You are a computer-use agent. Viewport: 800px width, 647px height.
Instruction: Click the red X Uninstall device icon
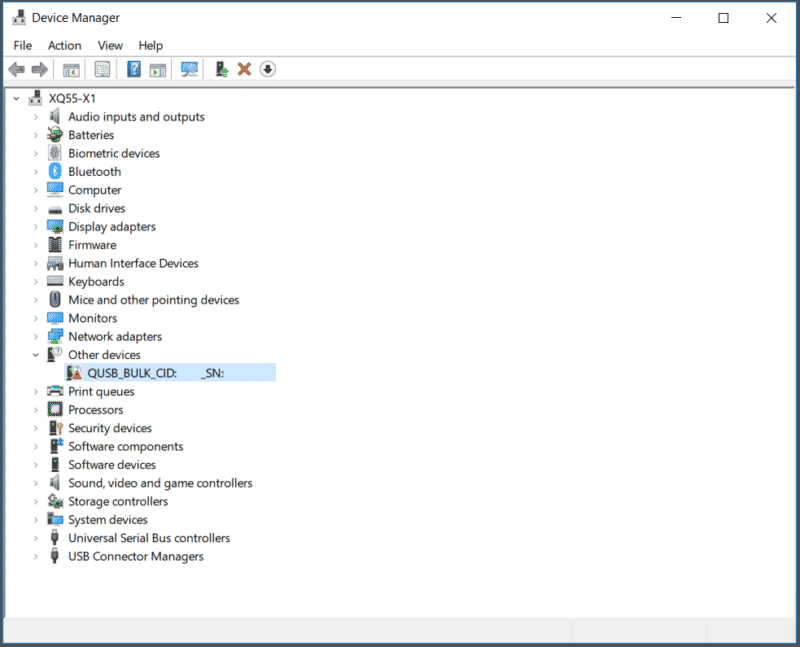[244, 69]
